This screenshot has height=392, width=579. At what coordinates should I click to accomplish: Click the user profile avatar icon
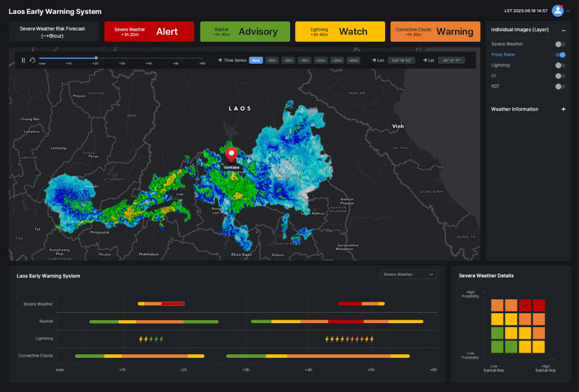point(558,11)
